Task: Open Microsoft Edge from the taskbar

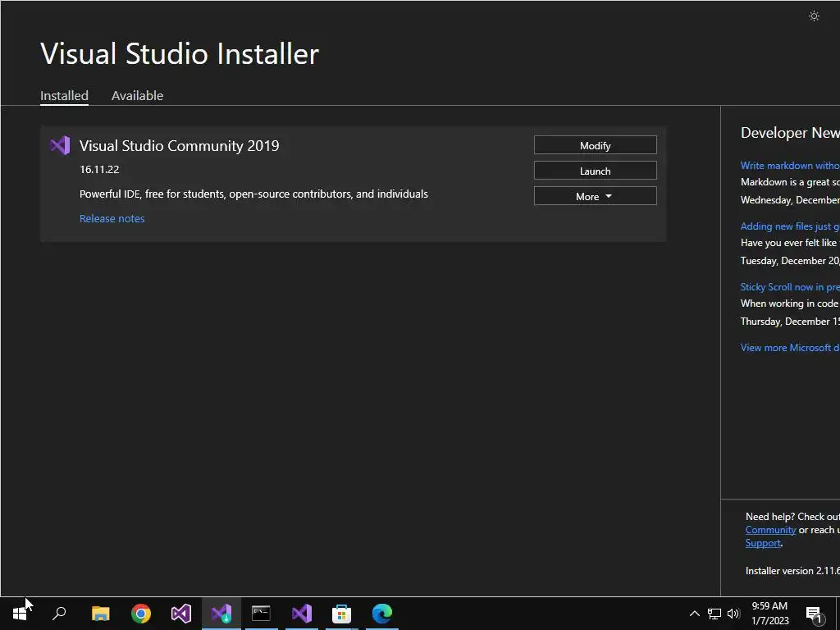Action: coord(382,614)
